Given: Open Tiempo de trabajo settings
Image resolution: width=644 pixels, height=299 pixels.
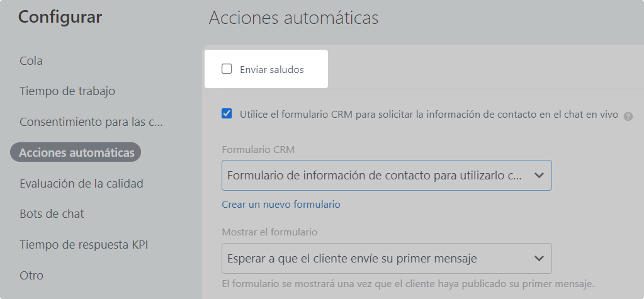Looking at the screenshot, I should pos(67,91).
